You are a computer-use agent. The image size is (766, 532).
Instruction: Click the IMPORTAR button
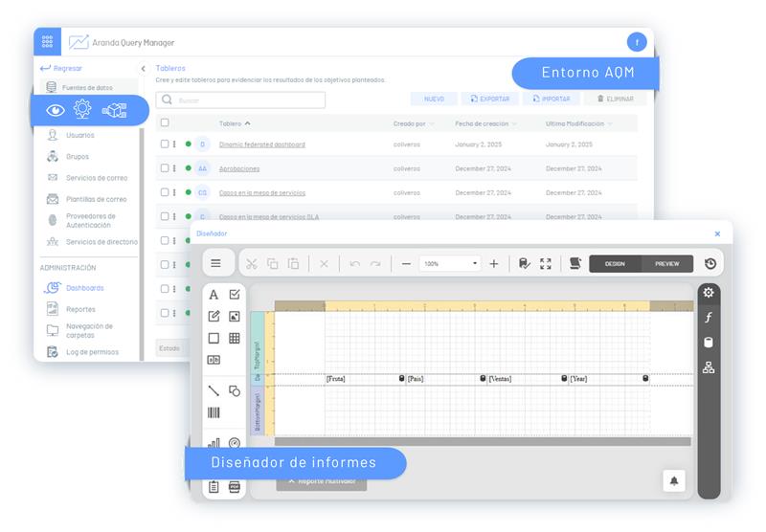[x=552, y=100]
